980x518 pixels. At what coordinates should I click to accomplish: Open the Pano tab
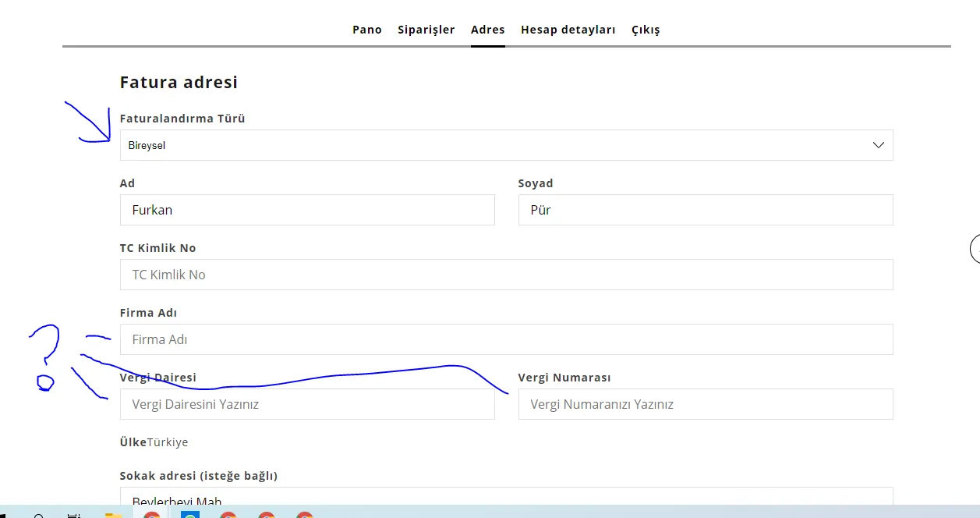coord(367,30)
